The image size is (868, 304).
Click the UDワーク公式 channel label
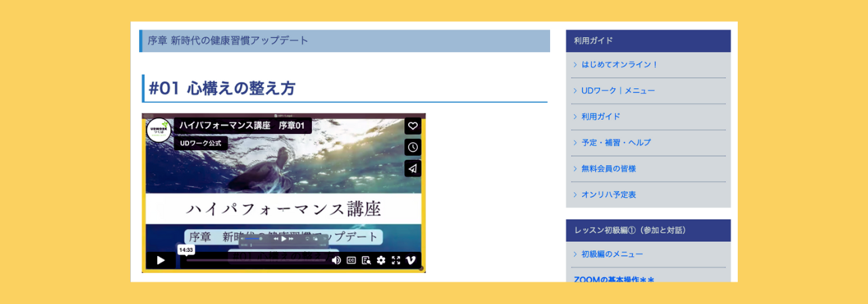point(201,144)
